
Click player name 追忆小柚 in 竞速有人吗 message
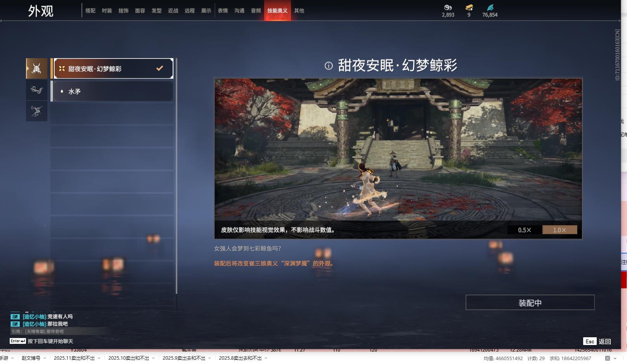tap(34, 317)
